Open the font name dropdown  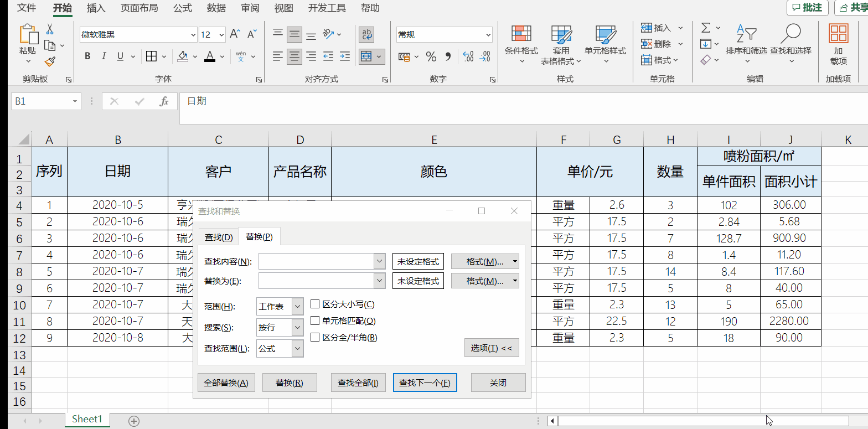pos(193,35)
